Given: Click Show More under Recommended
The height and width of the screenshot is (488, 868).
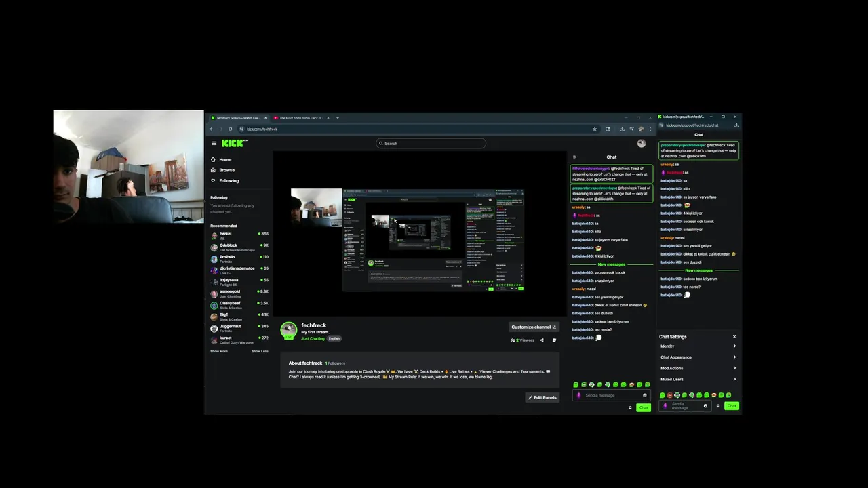Looking at the screenshot, I should tap(218, 351).
